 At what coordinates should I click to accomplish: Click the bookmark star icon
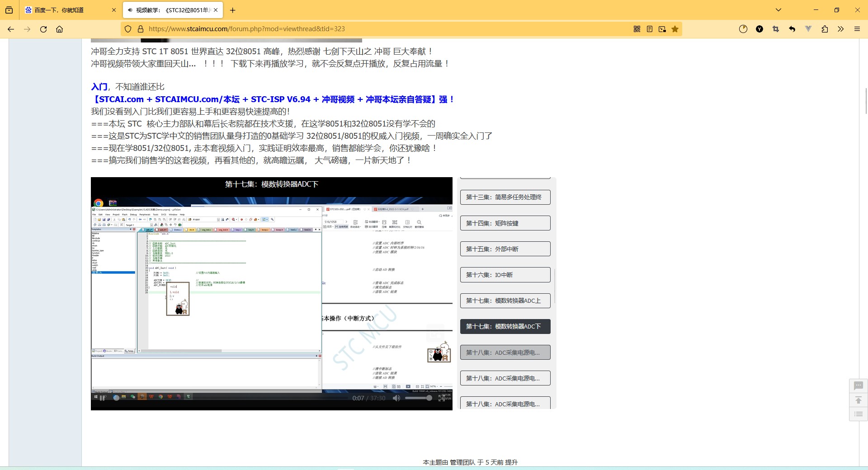coord(675,29)
